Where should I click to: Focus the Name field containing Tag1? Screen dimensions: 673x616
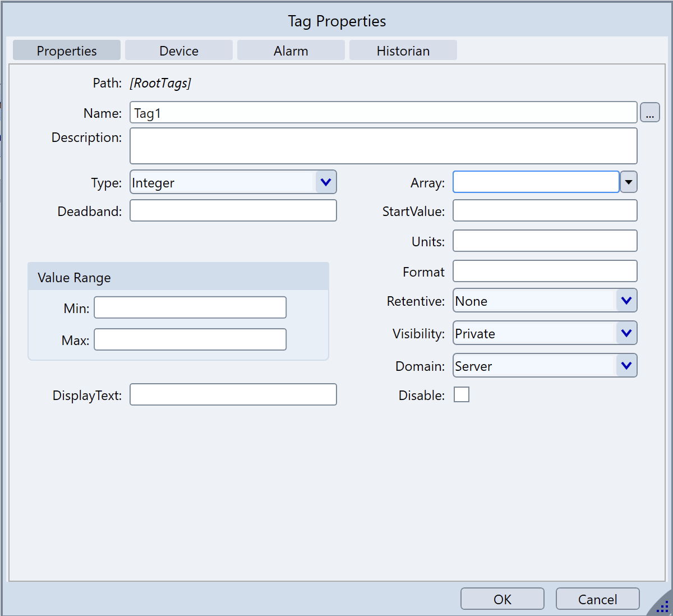click(x=383, y=113)
